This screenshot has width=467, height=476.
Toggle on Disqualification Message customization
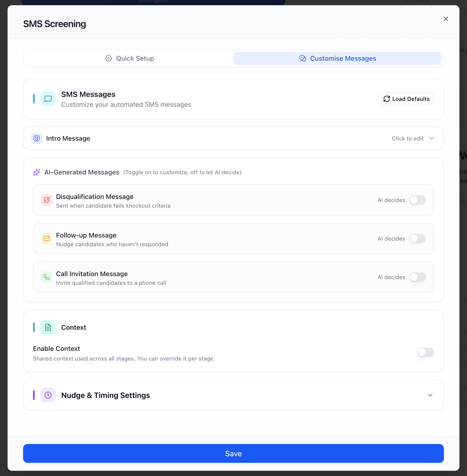point(418,200)
